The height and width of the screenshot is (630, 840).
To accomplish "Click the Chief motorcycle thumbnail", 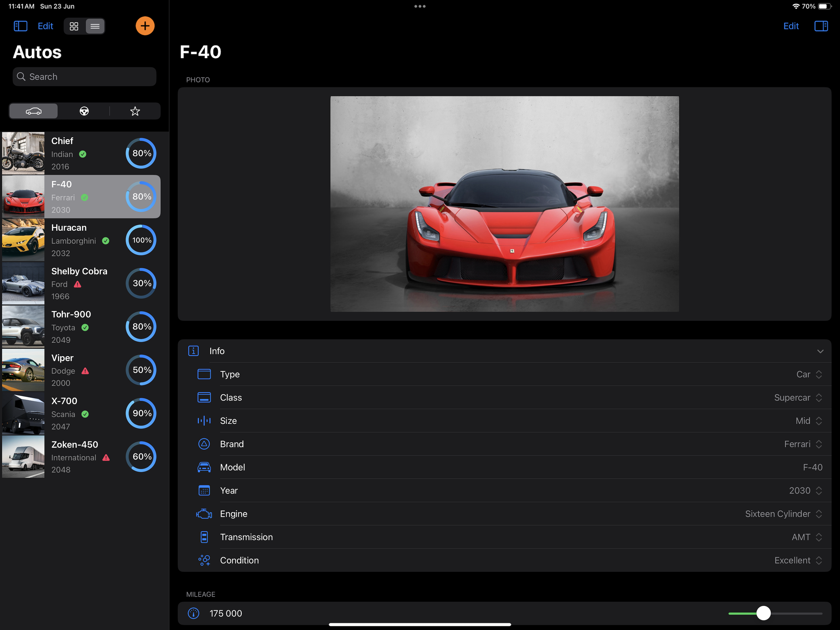I will click(23, 154).
